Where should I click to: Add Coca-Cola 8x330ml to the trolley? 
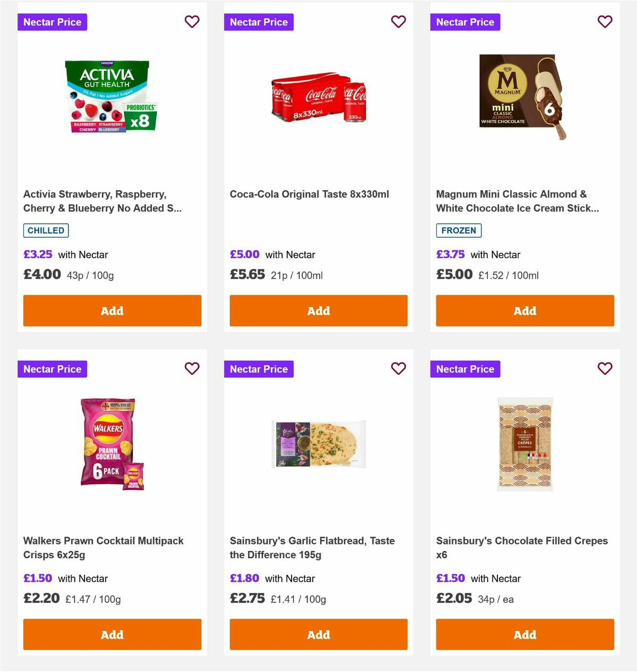(318, 310)
